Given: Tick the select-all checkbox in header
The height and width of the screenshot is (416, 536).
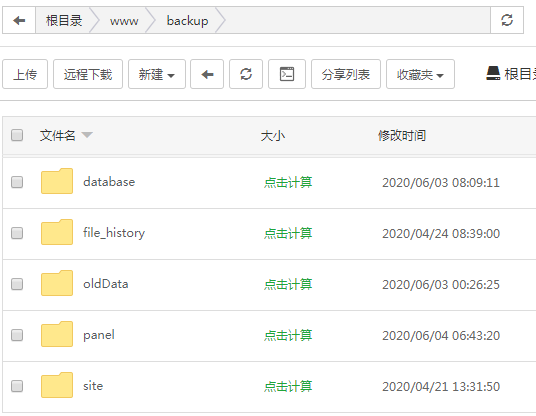Looking at the screenshot, I should tap(17, 135).
